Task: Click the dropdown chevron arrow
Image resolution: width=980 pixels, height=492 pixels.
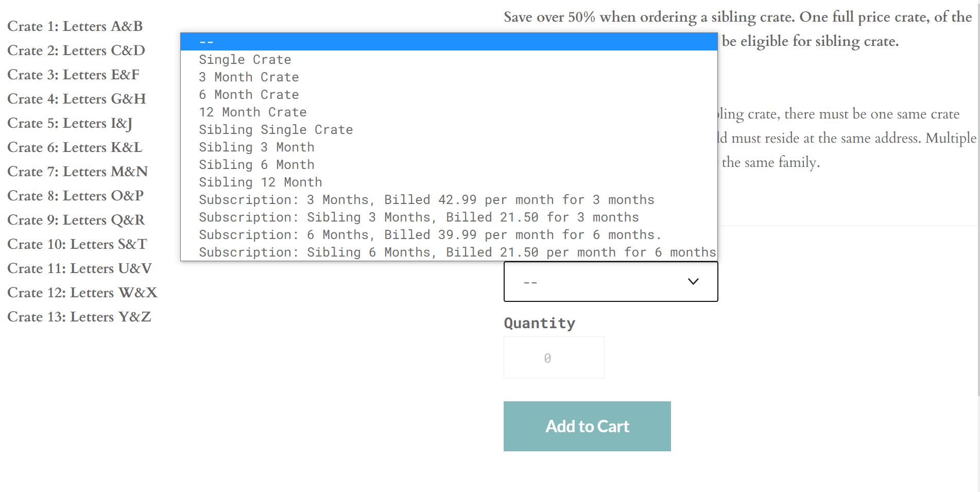Action: (x=693, y=282)
